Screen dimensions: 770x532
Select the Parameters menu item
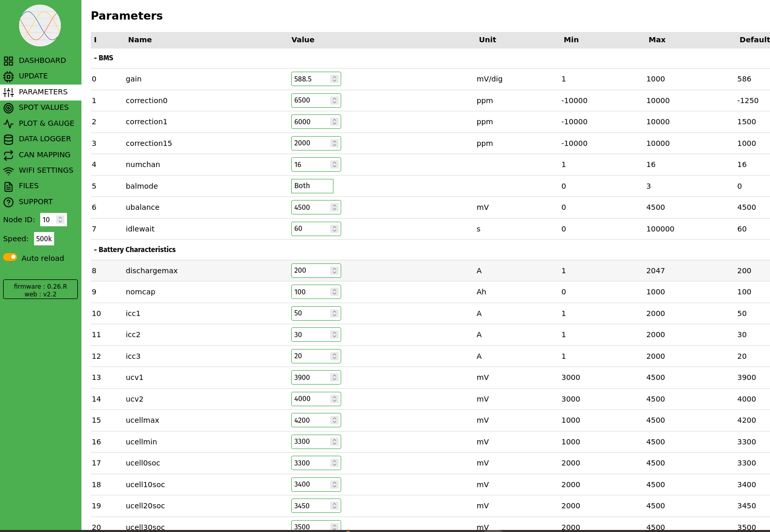coord(43,92)
